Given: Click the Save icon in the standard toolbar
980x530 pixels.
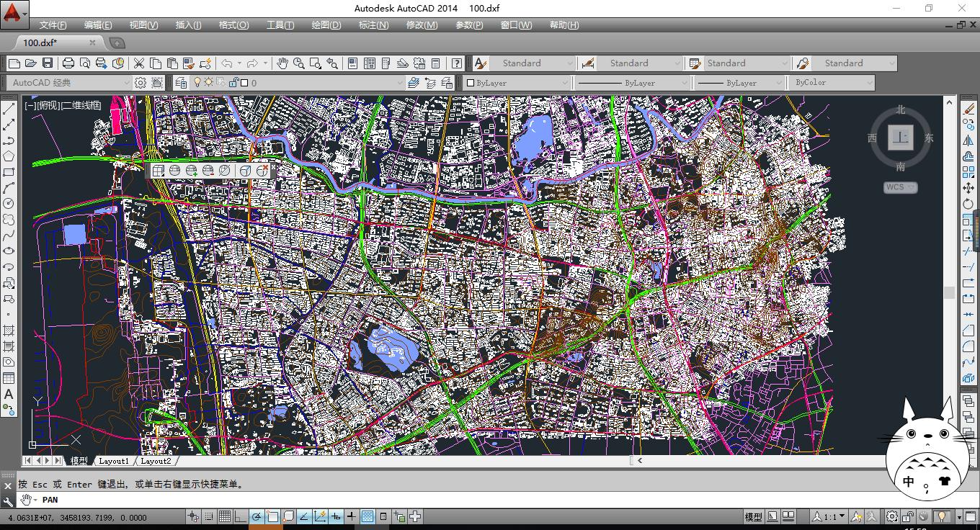Looking at the screenshot, I should click(x=48, y=63).
